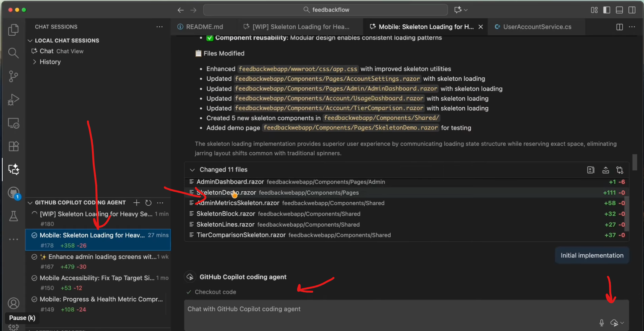The image size is (644, 331).
Task: Start voice input with the microphone icon
Action: [601, 323]
